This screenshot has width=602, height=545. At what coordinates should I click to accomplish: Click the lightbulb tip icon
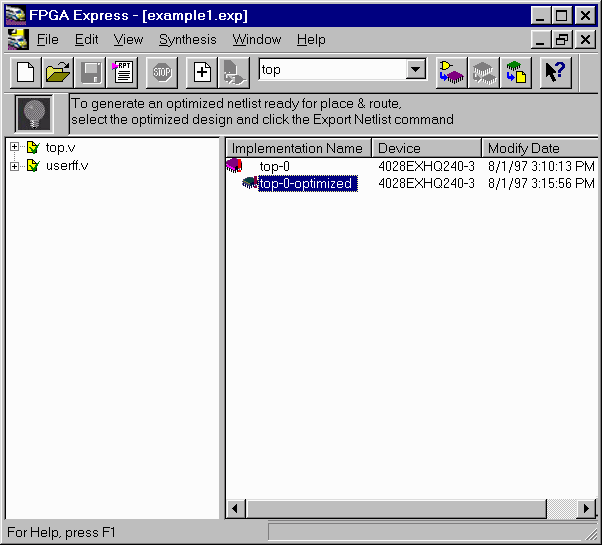(34, 113)
